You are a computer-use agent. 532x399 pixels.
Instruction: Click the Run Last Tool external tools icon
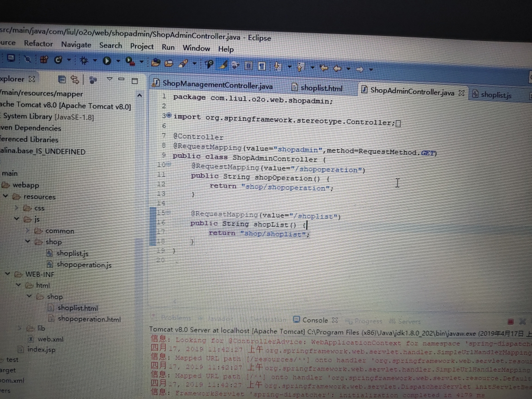(x=130, y=61)
